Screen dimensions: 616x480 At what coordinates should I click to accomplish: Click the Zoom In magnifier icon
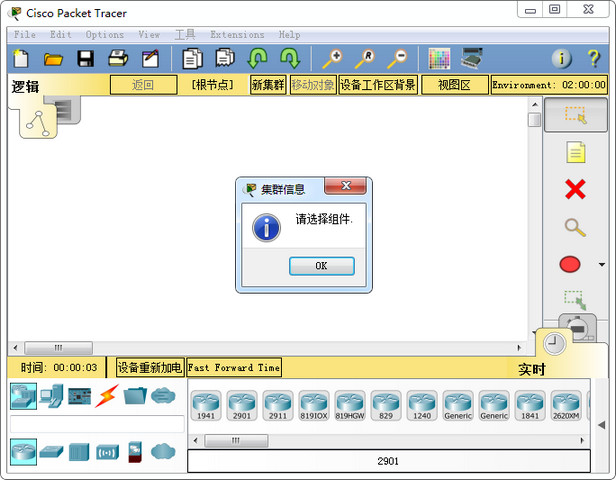click(x=331, y=59)
